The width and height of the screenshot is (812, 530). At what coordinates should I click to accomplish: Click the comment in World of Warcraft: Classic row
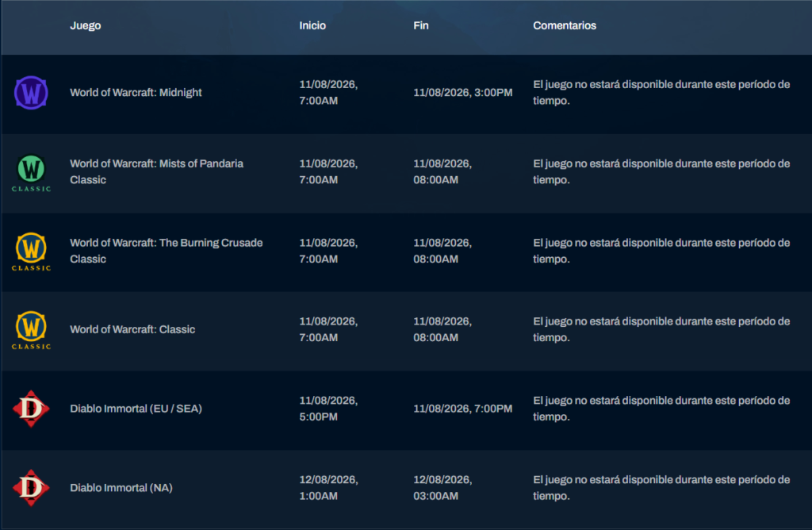661,329
